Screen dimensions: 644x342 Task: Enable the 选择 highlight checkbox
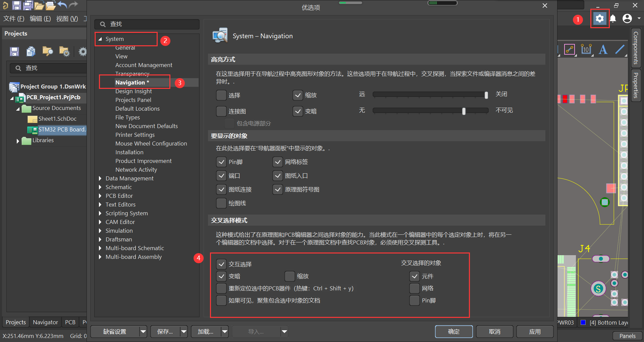tap(221, 95)
